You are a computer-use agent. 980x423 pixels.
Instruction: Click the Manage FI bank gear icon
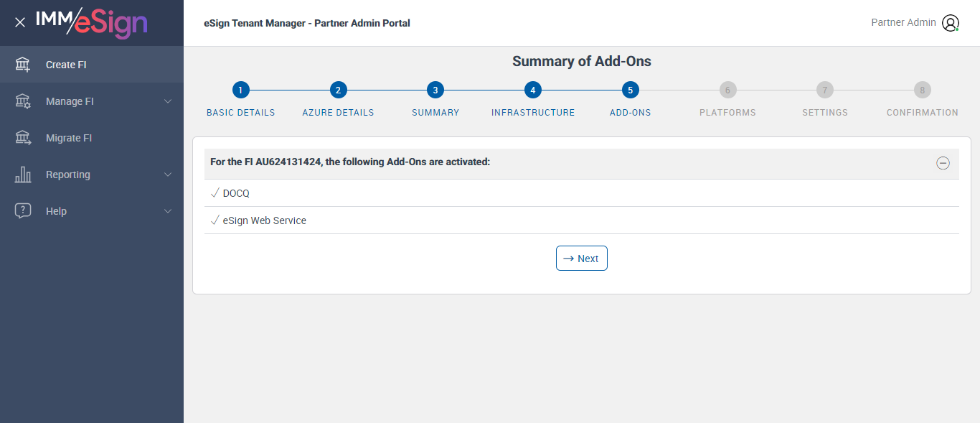click(x=23, y=101)
